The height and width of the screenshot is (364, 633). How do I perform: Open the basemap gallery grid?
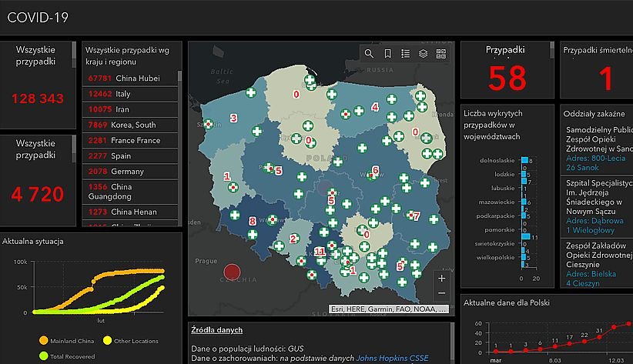(441, 54)
